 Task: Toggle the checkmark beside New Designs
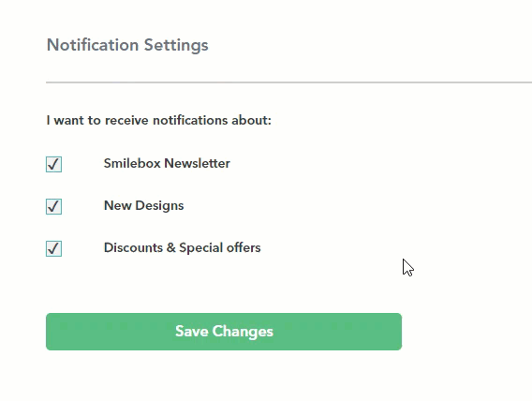point(53,206)
